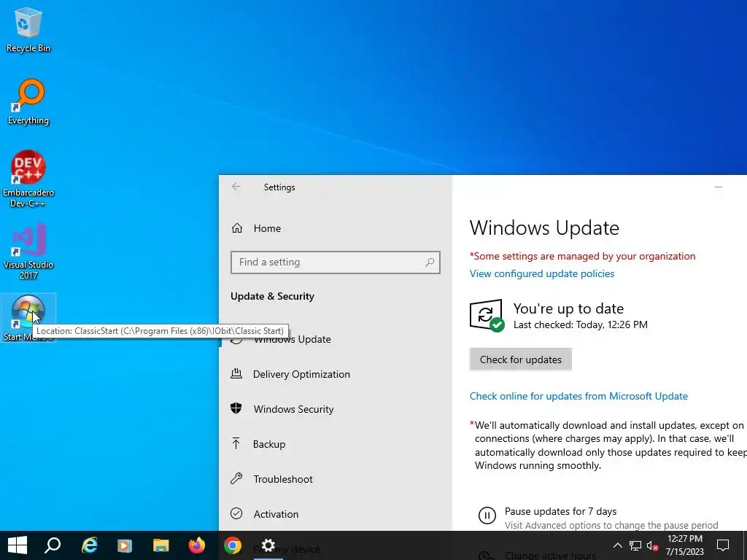Screen dimensions: 747x560
Task: Click the Home house icon in Settings
Action: (237, 228)
